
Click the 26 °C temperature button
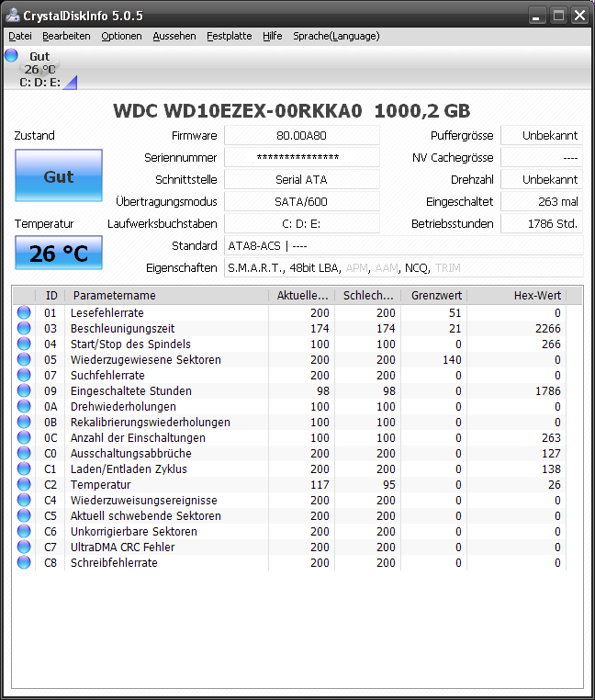click(59, 253)
